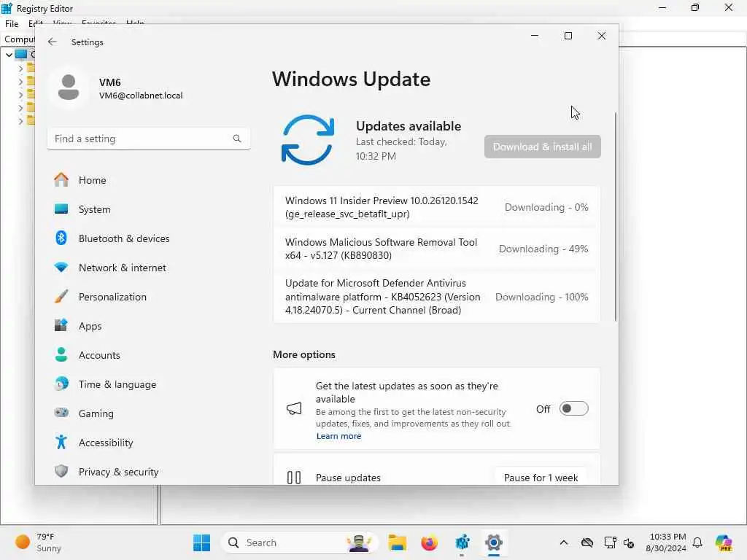Select Time & language settings

coord(117,384)
